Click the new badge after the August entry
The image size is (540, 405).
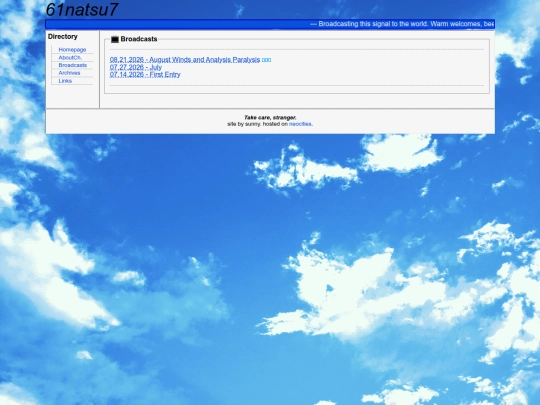pos(266,60)
